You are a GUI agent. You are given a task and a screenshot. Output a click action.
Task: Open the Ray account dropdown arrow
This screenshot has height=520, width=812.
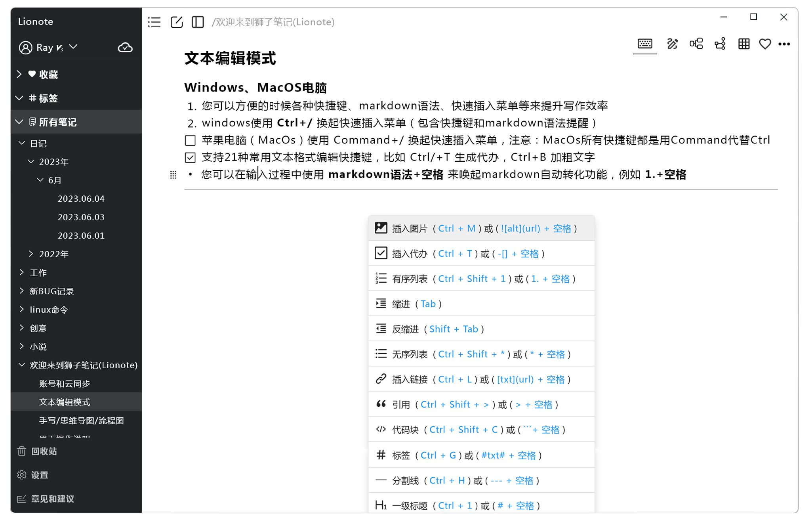click(73, 47)
